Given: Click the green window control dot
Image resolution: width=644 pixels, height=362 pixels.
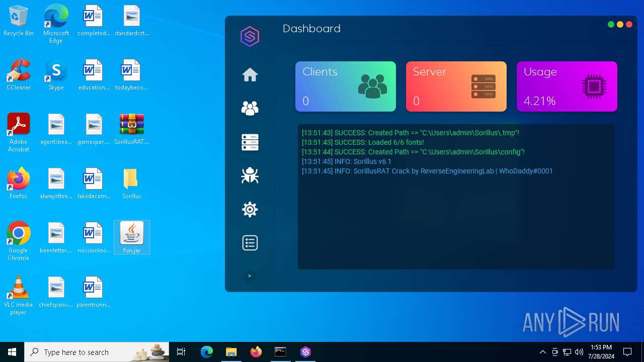Looking at the screenshot, I should [611, 24].
